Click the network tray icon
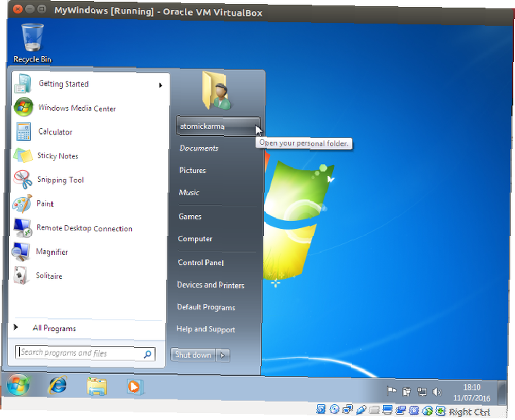Viewport: 515px width, 420px height. pyautogui.click(x=422, y=392)
